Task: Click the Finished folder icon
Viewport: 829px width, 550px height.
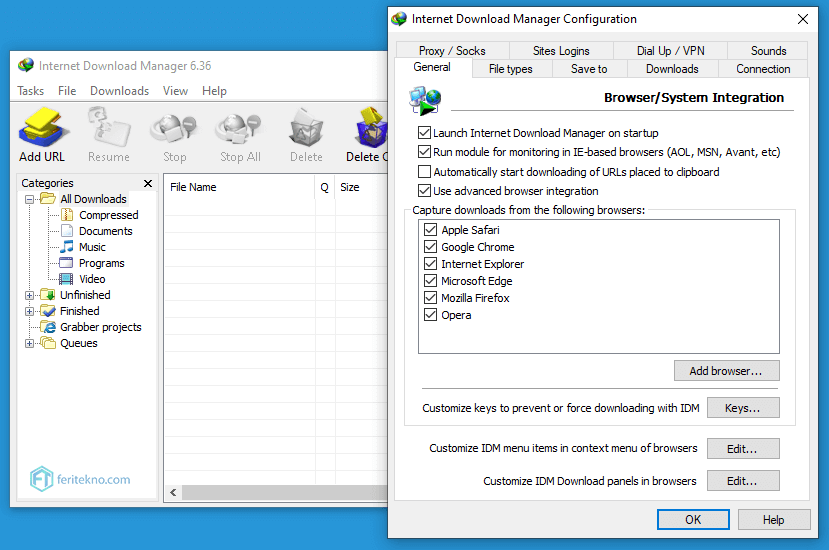Action: [x=48, y=310]
